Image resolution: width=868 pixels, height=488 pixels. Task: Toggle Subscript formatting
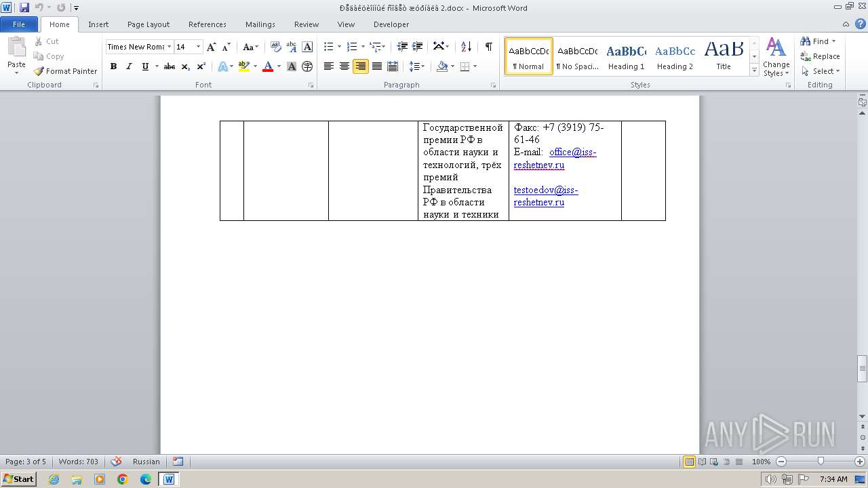tap(186, 66)
